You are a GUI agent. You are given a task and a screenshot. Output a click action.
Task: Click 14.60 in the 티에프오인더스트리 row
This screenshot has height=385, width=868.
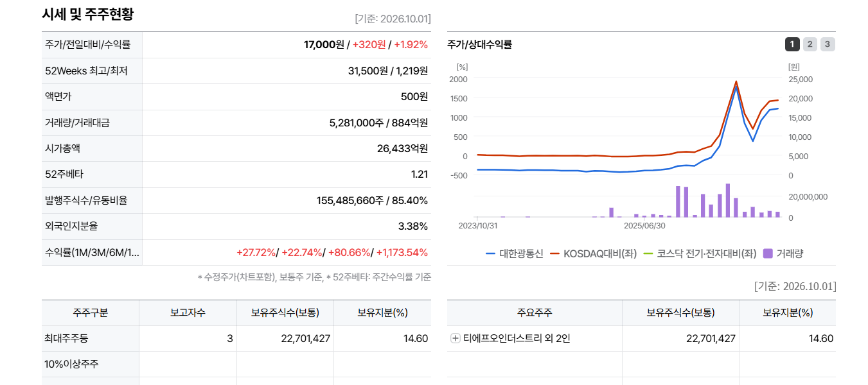point(821,338)
